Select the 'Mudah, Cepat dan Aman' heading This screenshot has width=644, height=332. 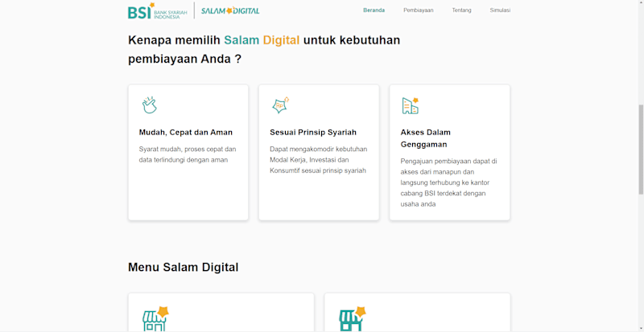coord(186,133)
